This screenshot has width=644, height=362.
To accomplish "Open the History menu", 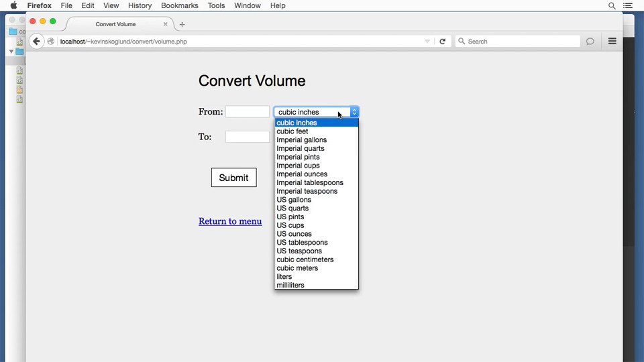I will tap(140, 6).
